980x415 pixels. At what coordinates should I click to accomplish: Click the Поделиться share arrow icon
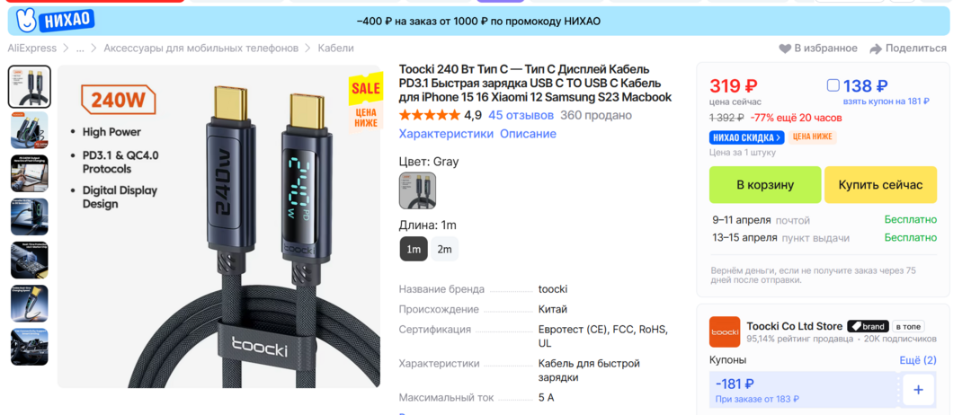(x=876, y=49)
